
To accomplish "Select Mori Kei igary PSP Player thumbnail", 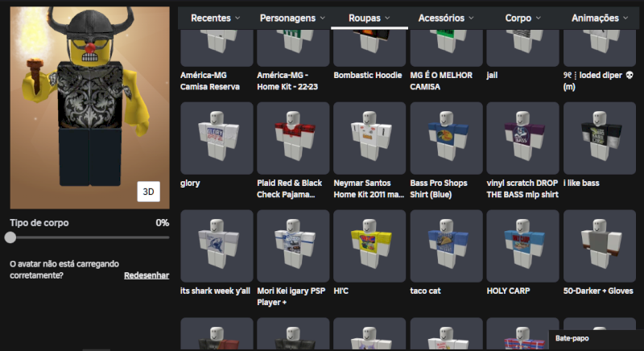I will 293,246.
